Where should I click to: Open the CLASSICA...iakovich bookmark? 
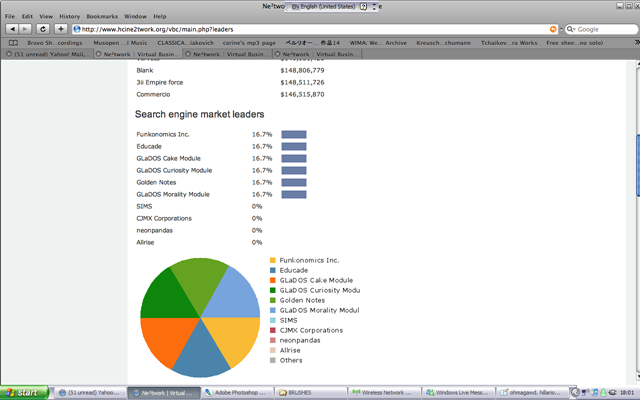tap(185, 43)
